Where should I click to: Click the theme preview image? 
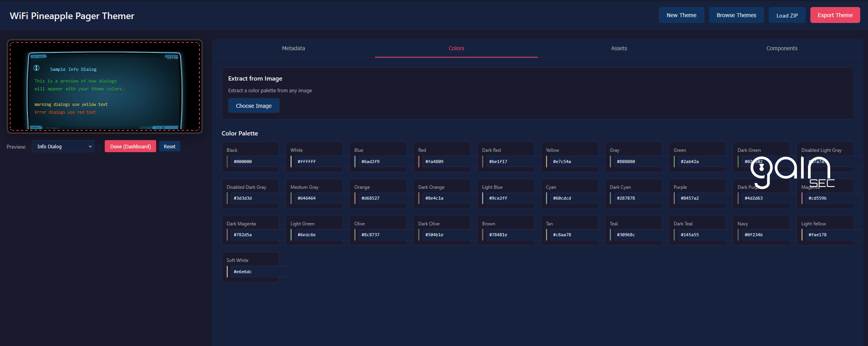tap(105, 86)
